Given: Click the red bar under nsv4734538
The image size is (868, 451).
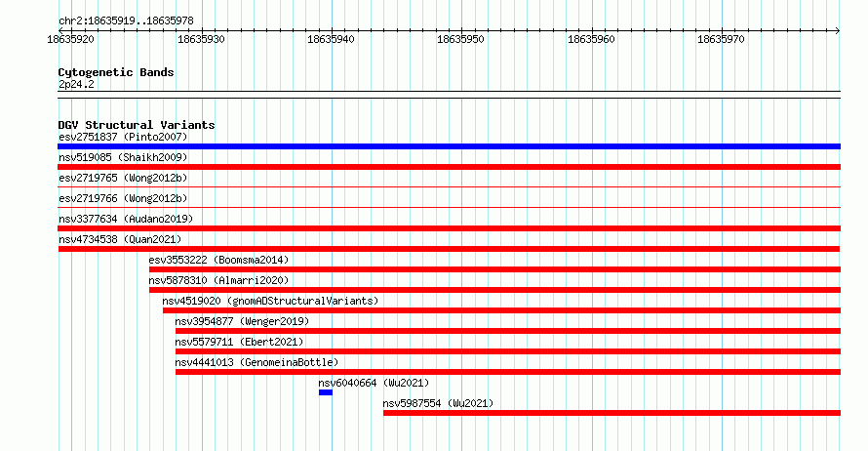Looking at the screenshot, I should [449, 249].
